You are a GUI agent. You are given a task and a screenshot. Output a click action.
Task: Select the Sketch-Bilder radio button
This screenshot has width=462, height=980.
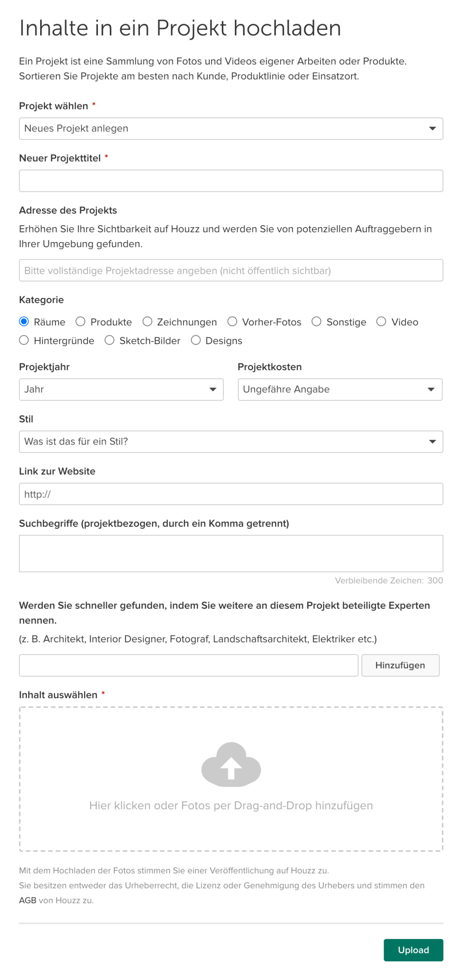[109, 340]
